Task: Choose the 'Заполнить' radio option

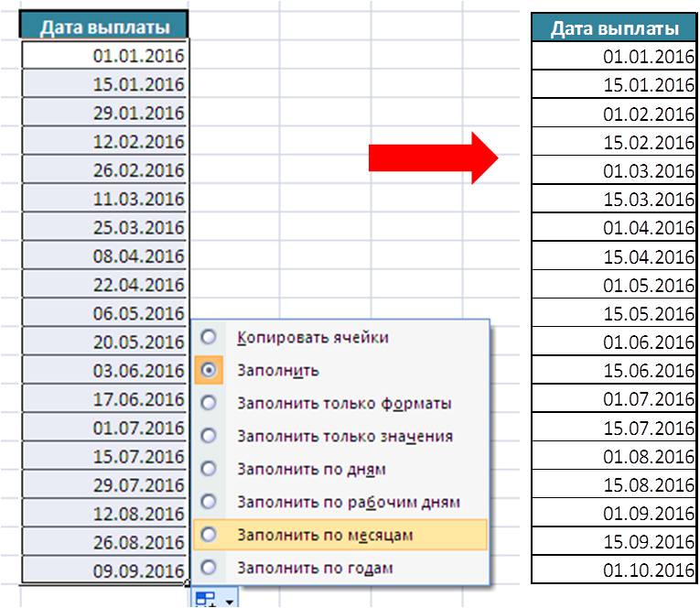Action: tap(209, 370)
